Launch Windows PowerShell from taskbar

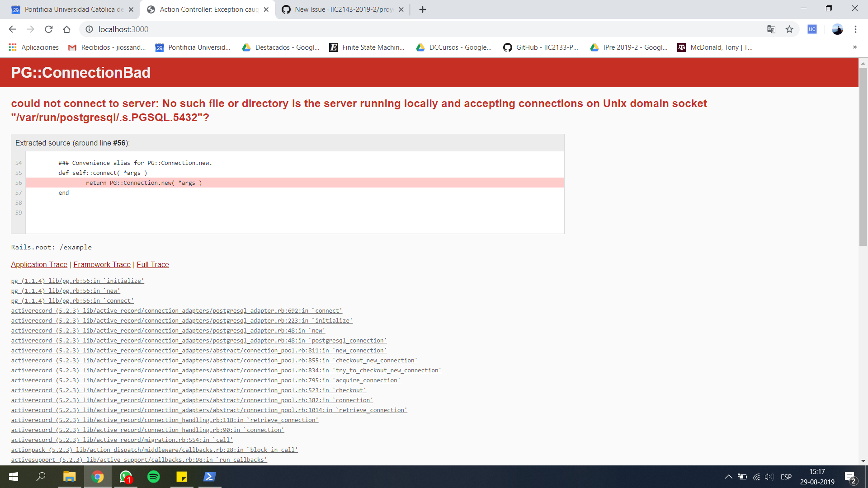click(209, 477)
